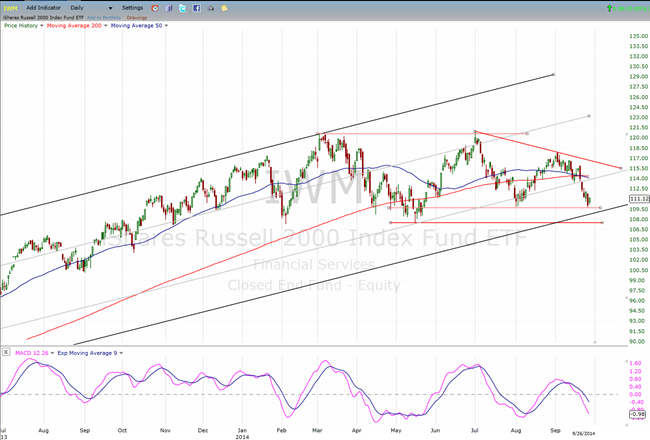Select the Moving Average 200 label
650x440 pixels.
point(74,26)
